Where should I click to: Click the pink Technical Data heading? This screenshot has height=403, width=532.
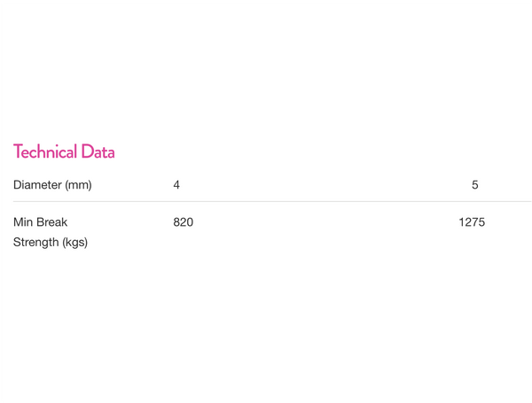click(x=64, y=151)
